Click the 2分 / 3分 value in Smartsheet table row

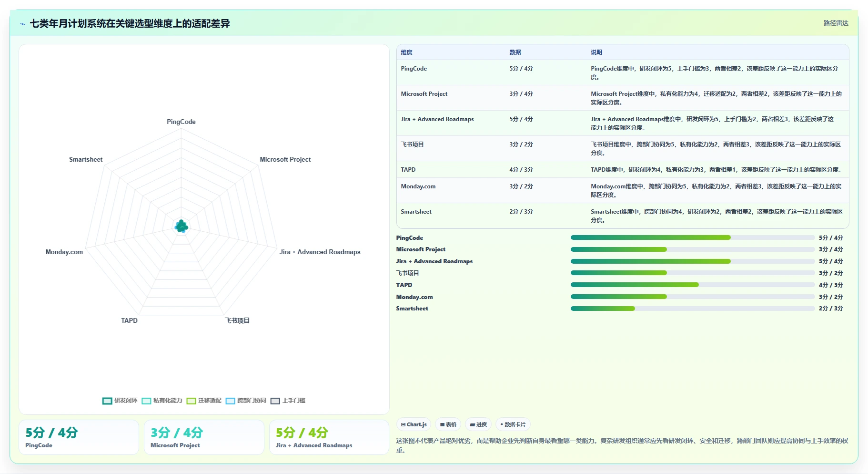tap(521, 212)
